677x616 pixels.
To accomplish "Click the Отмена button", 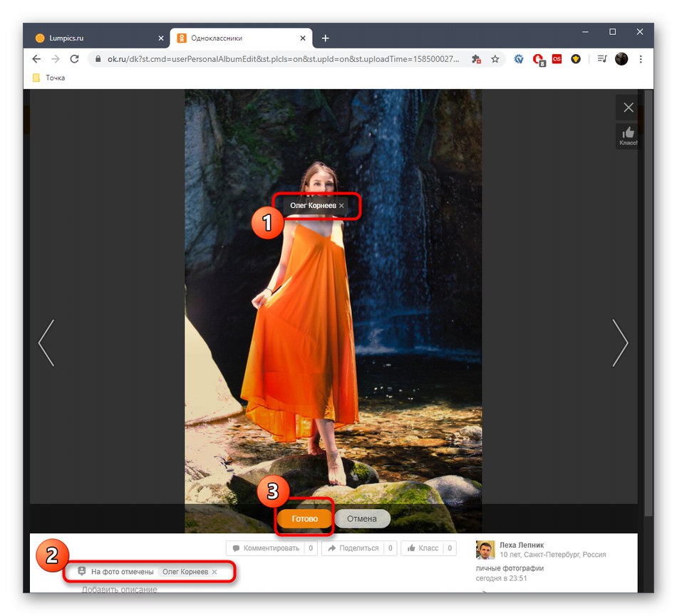I will pyautogui.click(x=362, y=518).
